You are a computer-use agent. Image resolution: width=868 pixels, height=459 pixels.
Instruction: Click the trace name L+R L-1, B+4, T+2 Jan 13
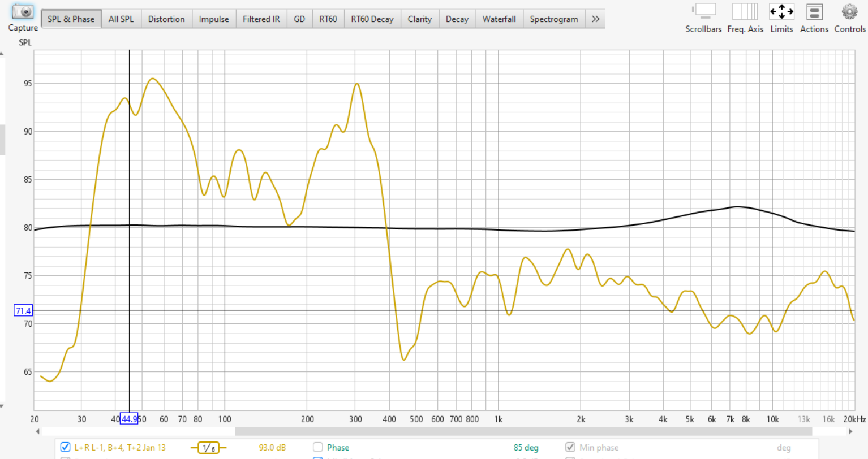(x=120, y=448)
